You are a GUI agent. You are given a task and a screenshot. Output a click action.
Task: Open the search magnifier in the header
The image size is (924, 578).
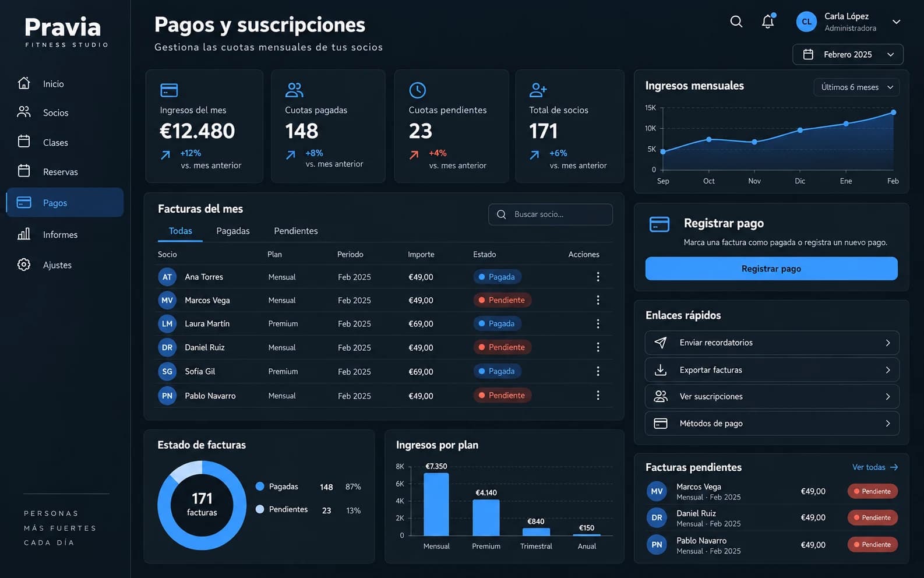click(x=736, y=22)
